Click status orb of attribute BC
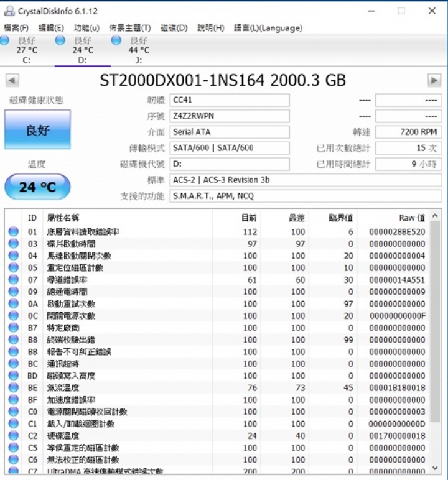 click(14, 364)
